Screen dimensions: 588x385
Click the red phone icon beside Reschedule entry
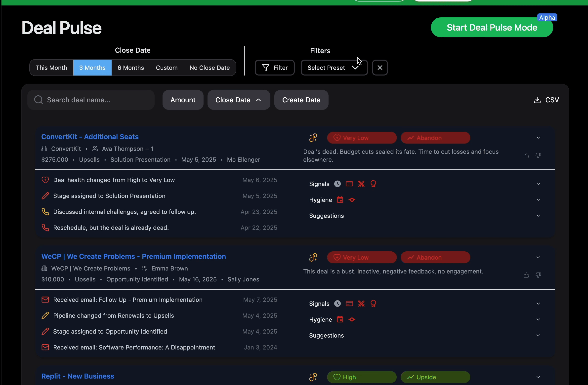[x=45, y=228]
